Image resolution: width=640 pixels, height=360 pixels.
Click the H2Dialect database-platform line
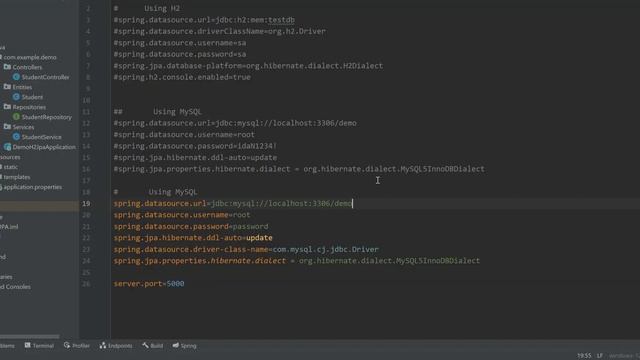pyautogui.click(x=248, y=66)
